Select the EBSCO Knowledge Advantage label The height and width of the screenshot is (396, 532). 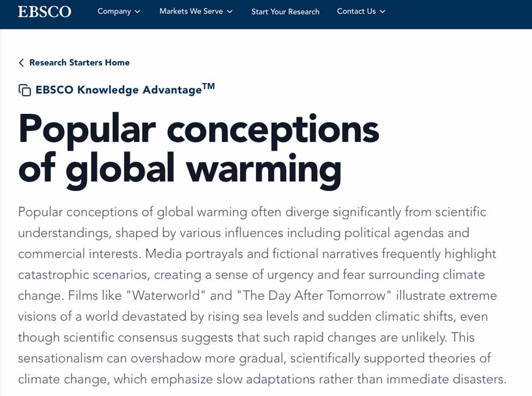(x=118, y=90)
